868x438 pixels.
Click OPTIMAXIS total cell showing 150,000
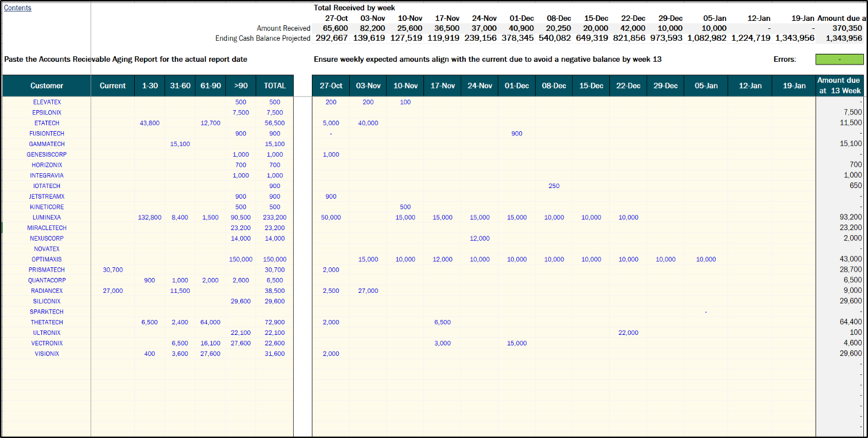274,259
